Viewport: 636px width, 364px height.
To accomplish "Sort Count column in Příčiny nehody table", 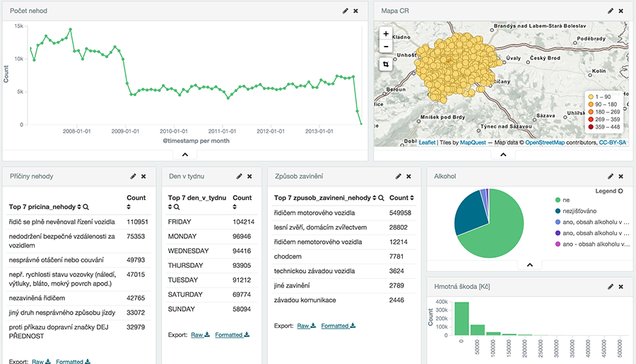I will pyautogui.click(x=129, y=207).
